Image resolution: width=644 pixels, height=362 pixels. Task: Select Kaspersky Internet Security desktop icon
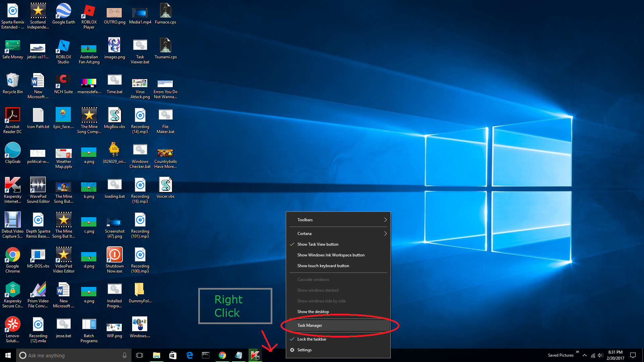pyautogui.click(x=13, y=191)
